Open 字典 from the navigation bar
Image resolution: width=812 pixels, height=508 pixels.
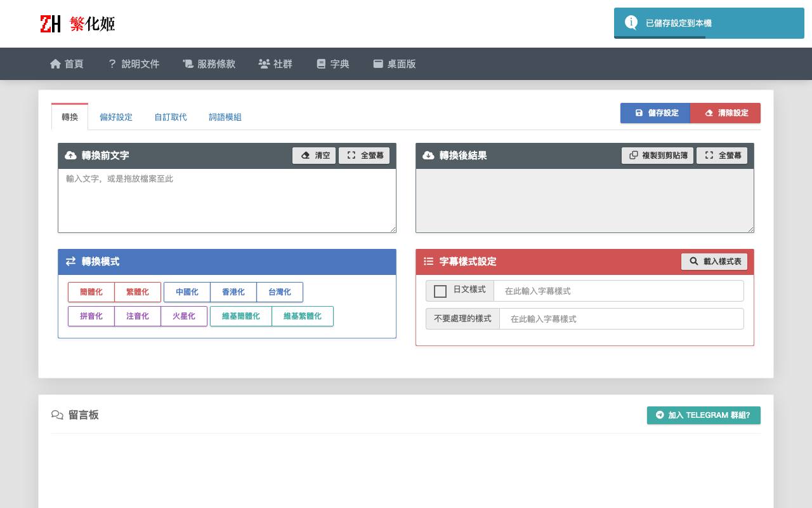pyautogui.click(x=332, y=63)
